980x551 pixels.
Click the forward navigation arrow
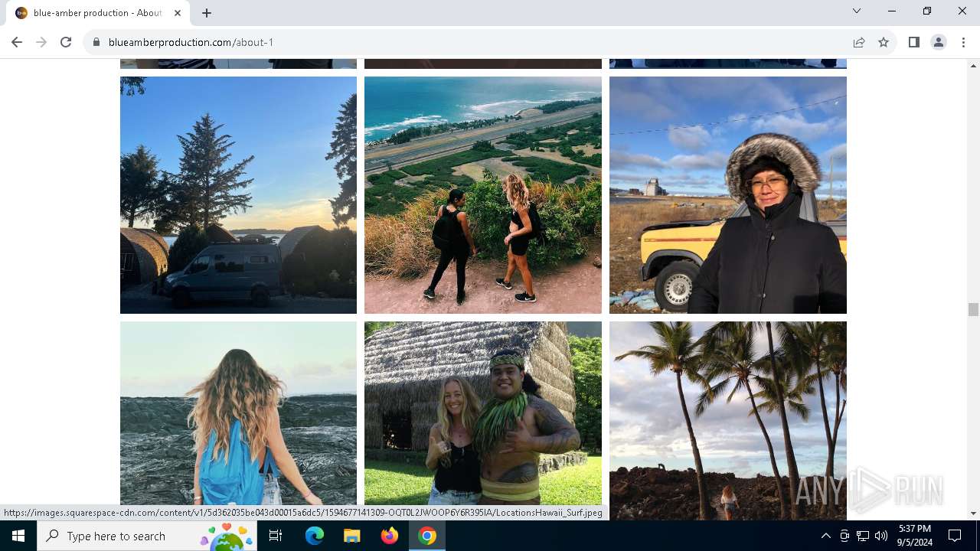(x=41, y=42)
